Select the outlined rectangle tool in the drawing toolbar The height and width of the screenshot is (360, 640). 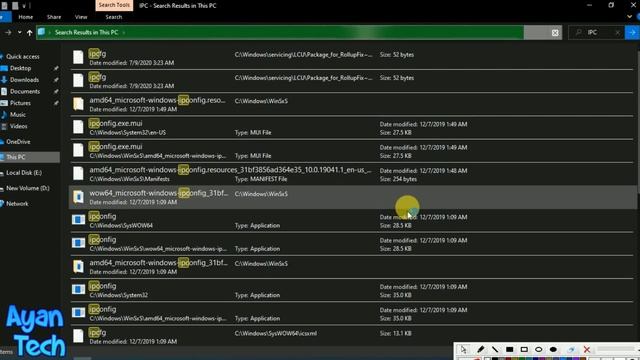pos(524,349)
